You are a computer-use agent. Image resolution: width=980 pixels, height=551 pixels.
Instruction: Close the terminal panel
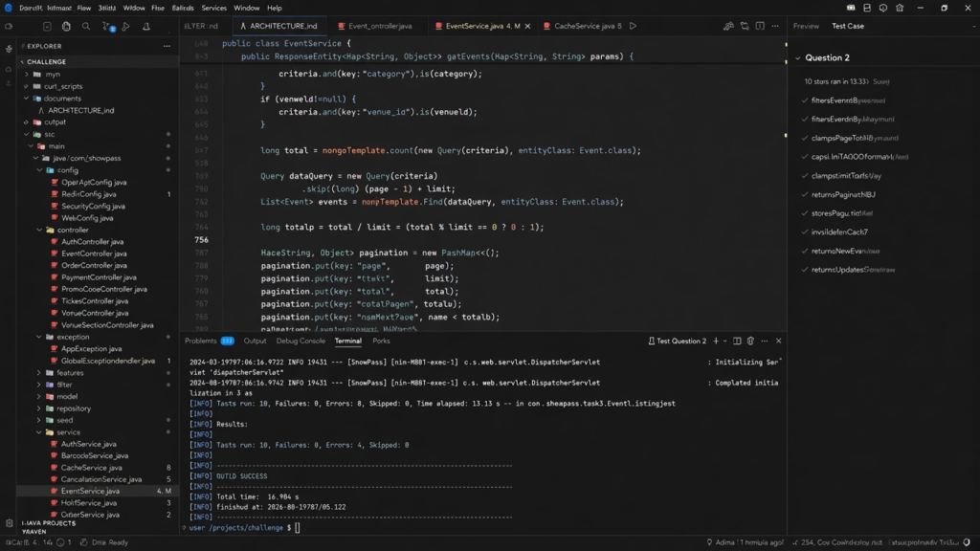[x=779, y=342]
